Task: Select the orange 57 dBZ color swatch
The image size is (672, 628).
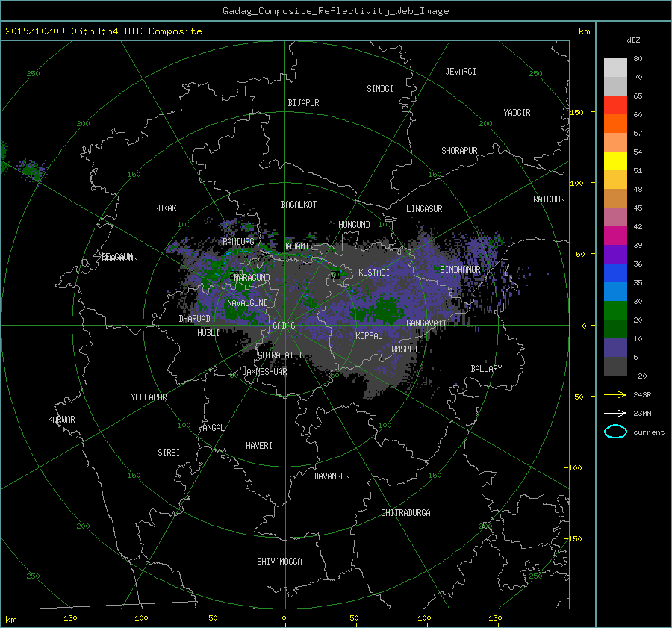Action: pyautogui.click(x=615, y=123)
